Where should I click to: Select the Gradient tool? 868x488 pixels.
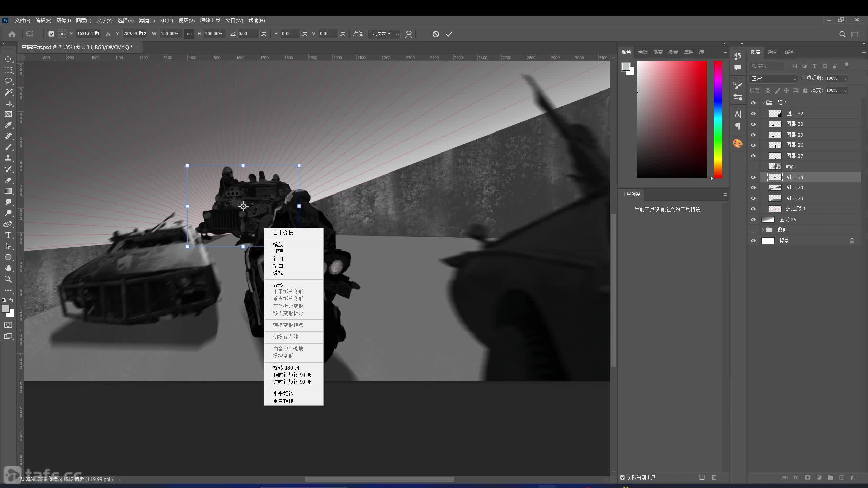coord(8,191)
